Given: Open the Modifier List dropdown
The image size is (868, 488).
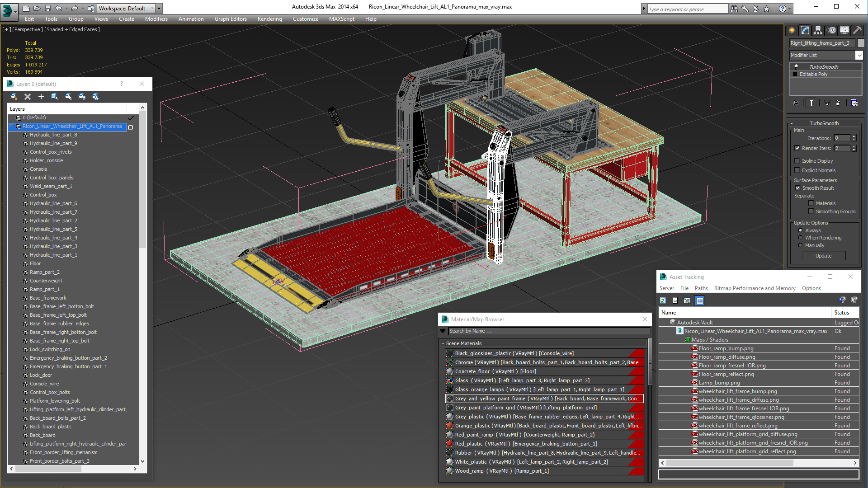Looking at the screenshot, I should pyautogui.click(x=859, y=55).
